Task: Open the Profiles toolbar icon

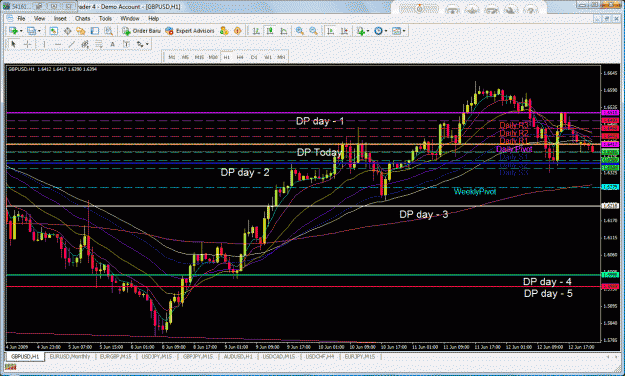Action: pyautogui.click(x=31, y=31)
